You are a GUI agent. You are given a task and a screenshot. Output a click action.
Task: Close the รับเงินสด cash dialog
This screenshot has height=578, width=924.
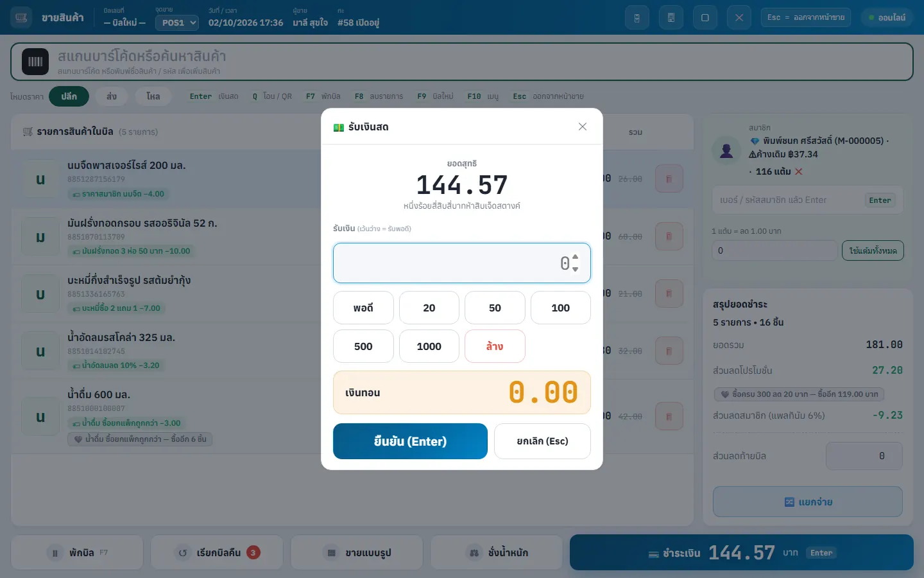coord(583,127)
